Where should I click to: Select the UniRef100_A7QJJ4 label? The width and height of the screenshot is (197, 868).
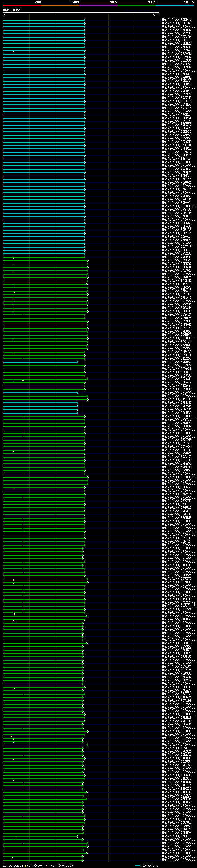(x=177, y=342)
